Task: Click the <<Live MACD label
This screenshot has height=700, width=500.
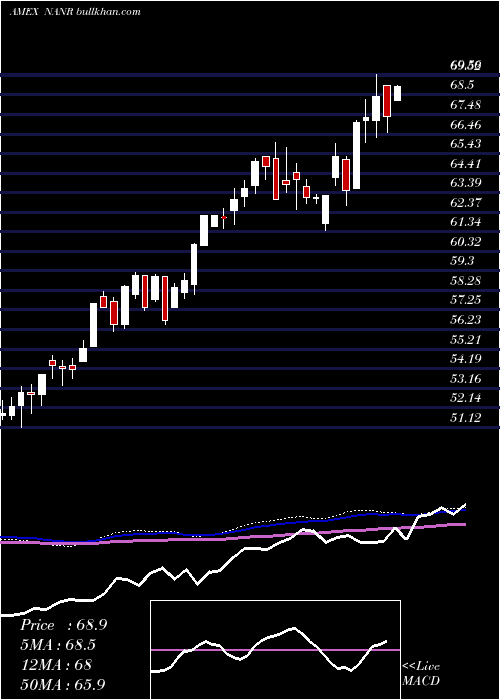Action: [421, 673]
